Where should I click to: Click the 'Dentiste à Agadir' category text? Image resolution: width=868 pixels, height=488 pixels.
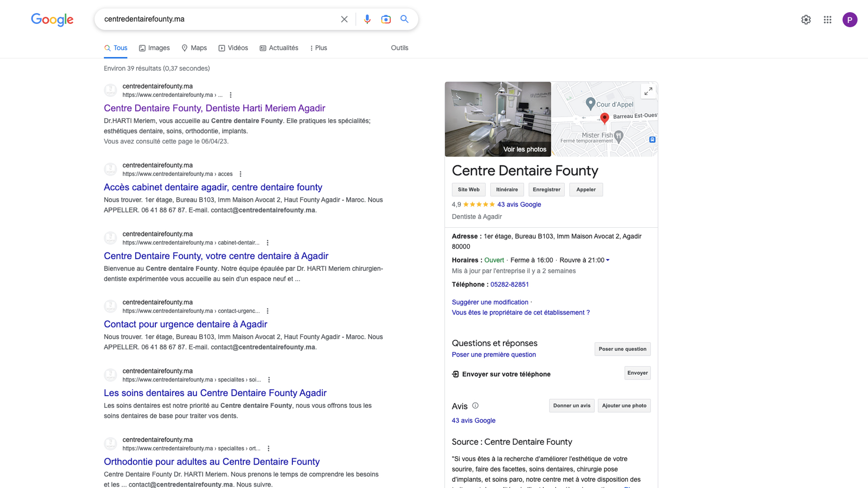tap(477, 217)
